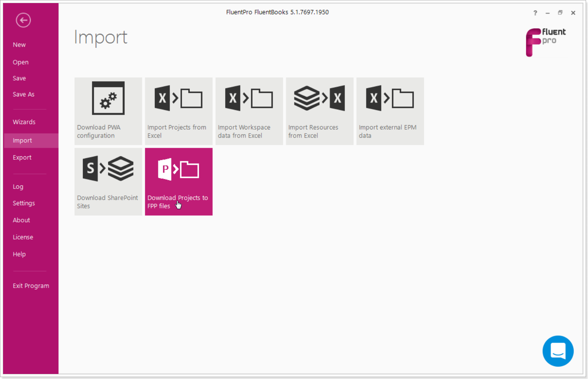Exit the program

pos(31,286)
